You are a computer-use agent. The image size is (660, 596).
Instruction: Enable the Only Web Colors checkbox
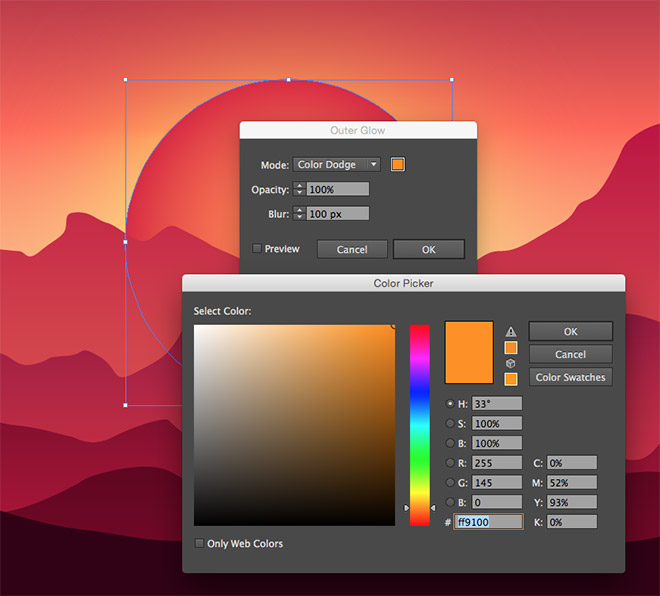[199, 543]
